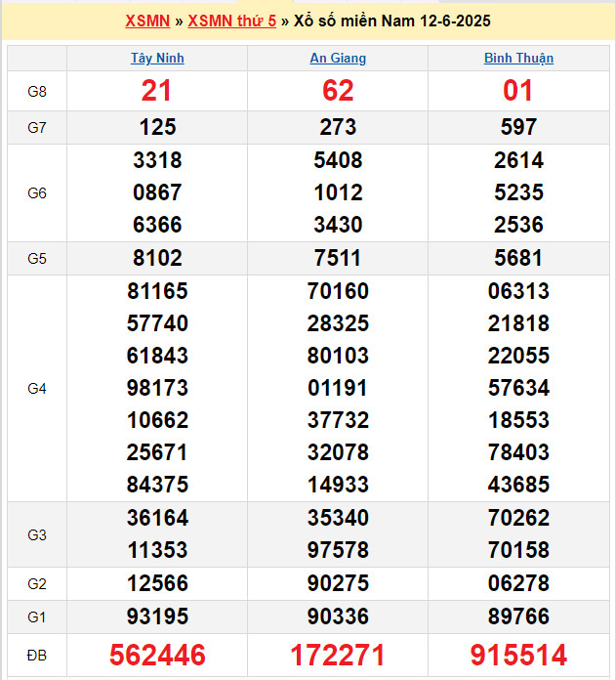Select G4 number 14933
This screenshot has height=680, width=616.
click(x=338, y=485)
